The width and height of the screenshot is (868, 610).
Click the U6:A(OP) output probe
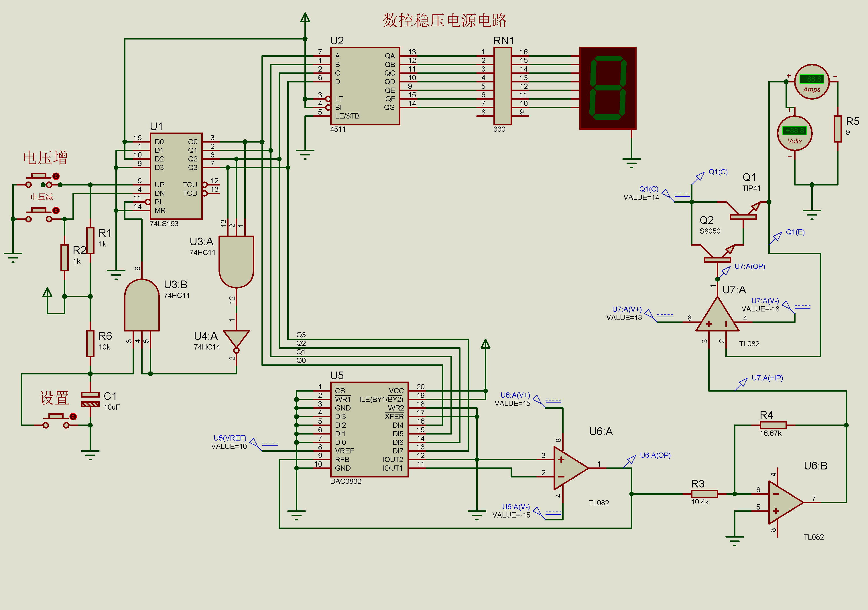point(629,461)
